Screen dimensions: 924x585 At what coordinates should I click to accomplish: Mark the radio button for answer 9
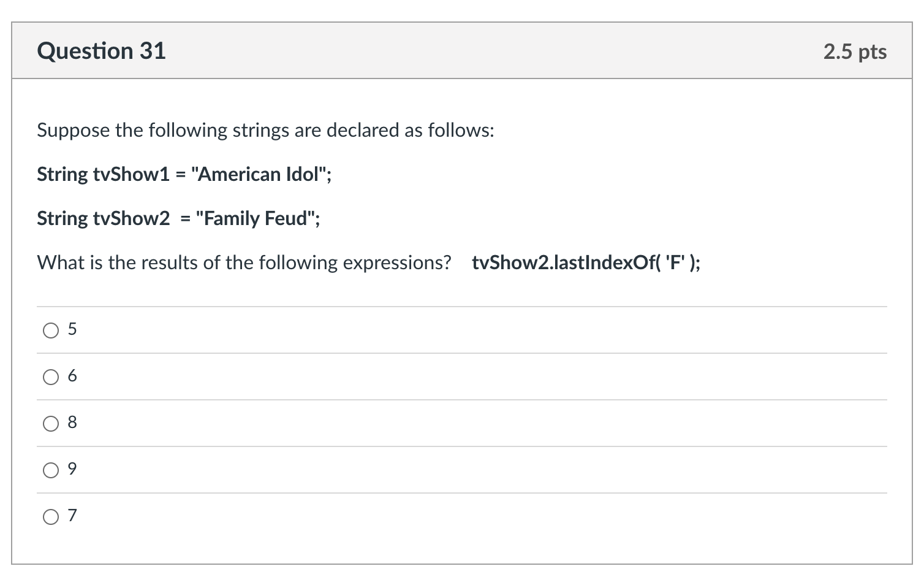pos(51,471)
